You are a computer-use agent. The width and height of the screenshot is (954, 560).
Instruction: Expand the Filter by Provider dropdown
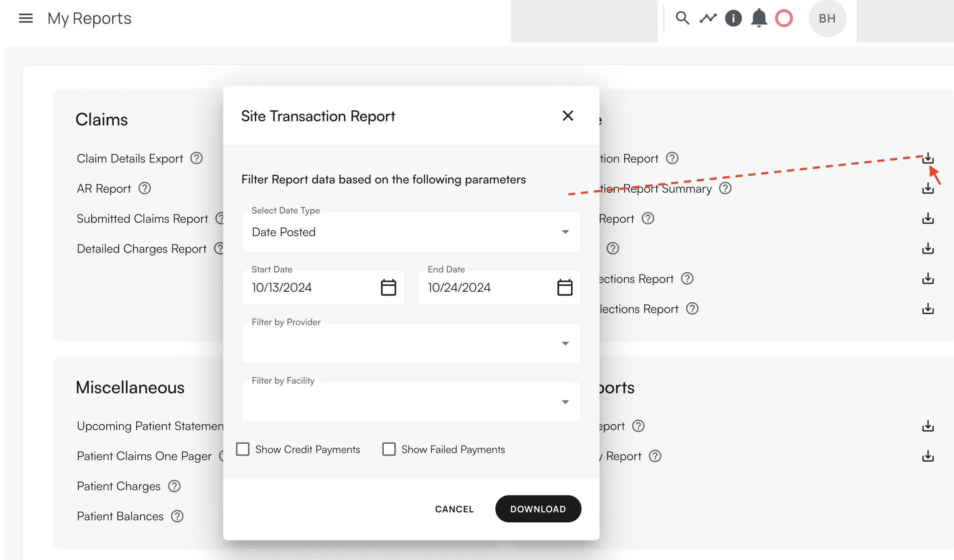[x=411, y=343]
